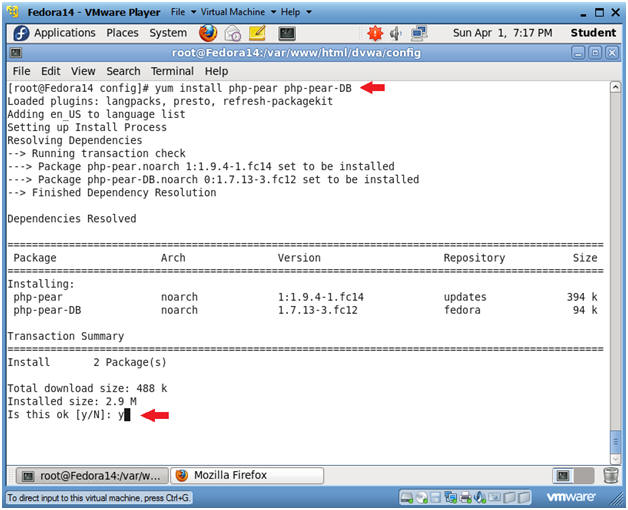Expand VMware Player File dropdown
Image resolution: width=628 pixels, height=510 pixels.
(183, 12)
